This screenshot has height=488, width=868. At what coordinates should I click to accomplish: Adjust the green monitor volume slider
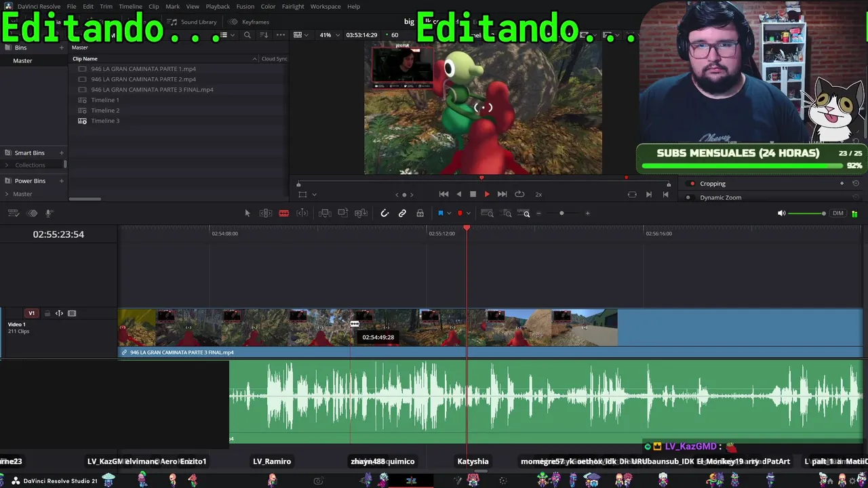(x=807, y=213)
